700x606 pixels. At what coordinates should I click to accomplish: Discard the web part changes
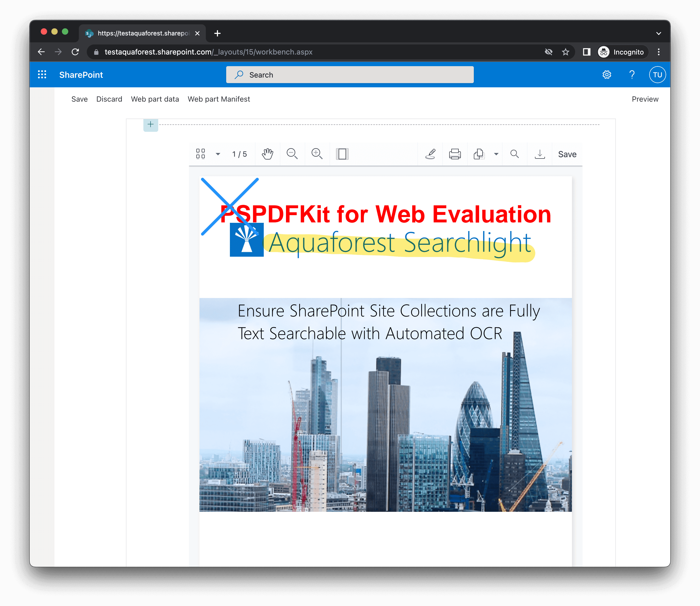pyautogui.click(x=109, y=99)
